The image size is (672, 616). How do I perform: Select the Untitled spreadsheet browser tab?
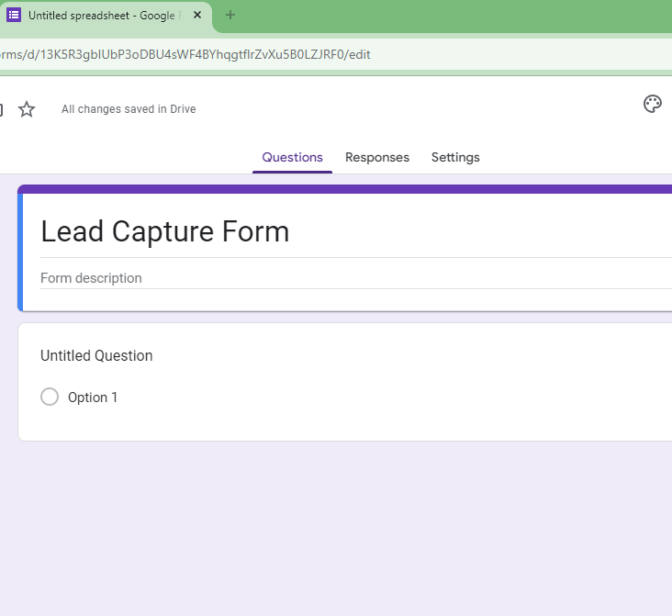[105, 16]
